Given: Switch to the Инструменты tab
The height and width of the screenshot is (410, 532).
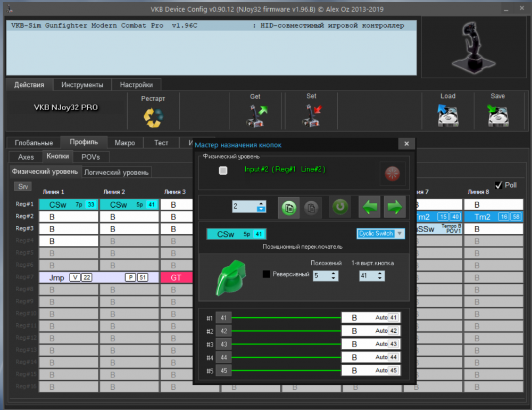Looking at the screenshot, I should coord(82,85).
